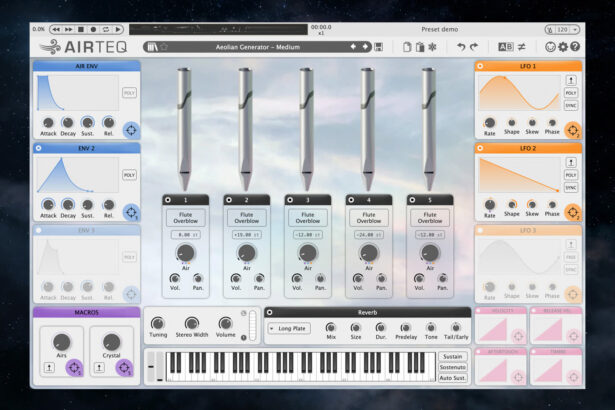Viewport: 615px width, 410px height.
Task: Click AIR ENV modulation target icon
Action: point(131,130)
